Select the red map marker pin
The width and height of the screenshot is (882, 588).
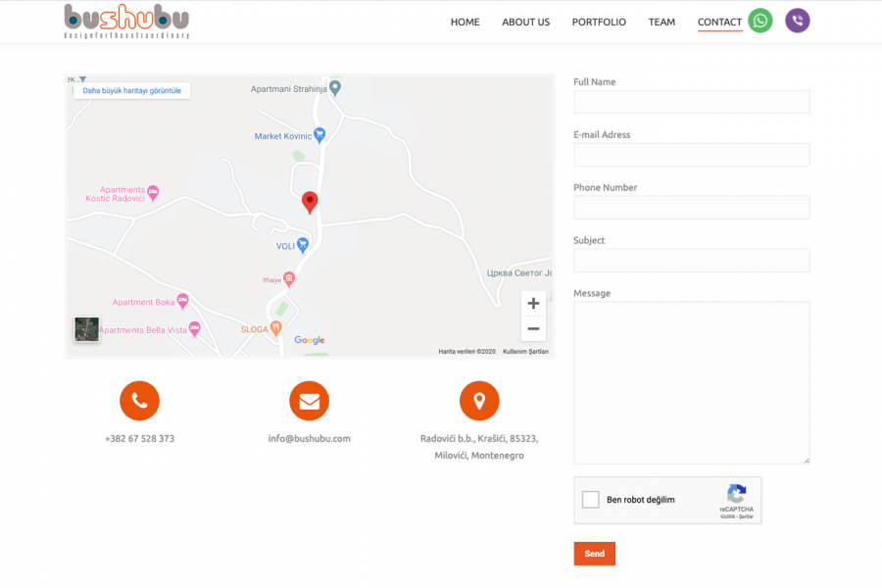click(x=310, y=202)
